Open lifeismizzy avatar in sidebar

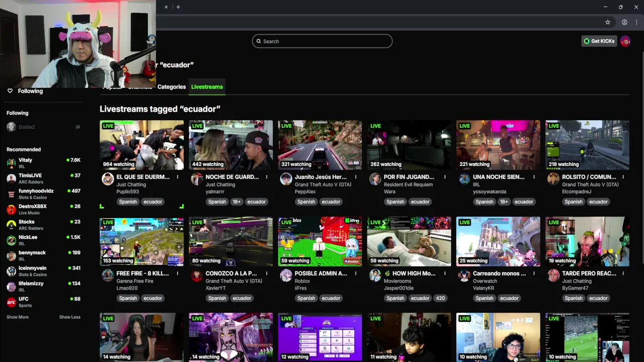[11, 287]
